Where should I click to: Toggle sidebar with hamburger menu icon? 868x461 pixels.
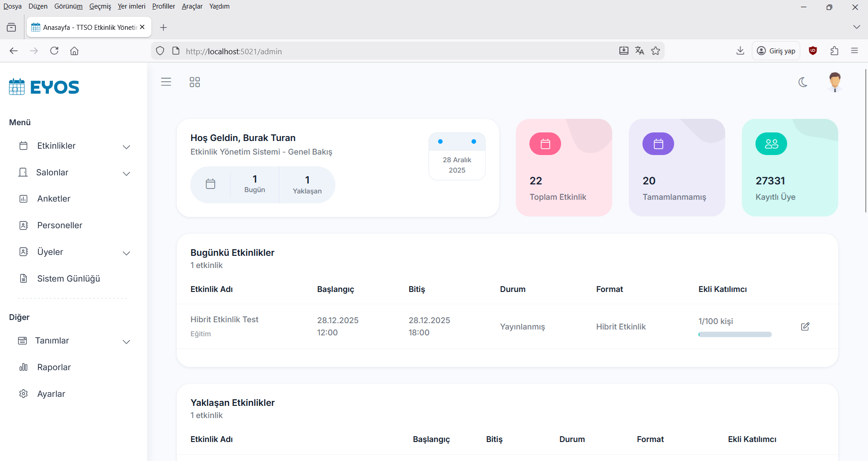(166, 82)
